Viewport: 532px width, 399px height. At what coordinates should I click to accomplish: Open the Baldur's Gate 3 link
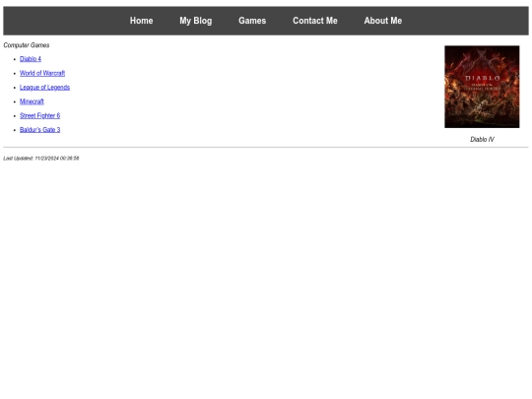(40, 130)
